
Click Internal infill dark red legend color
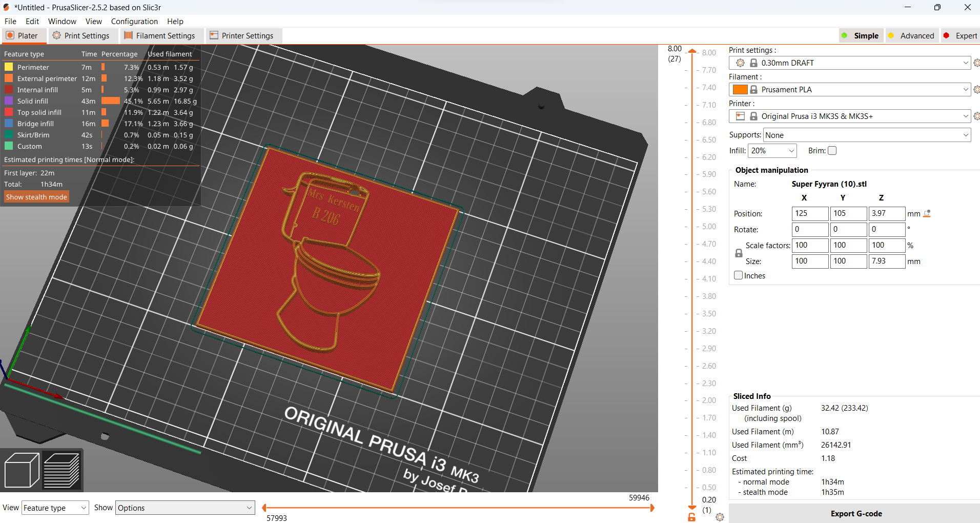[9, 90]
